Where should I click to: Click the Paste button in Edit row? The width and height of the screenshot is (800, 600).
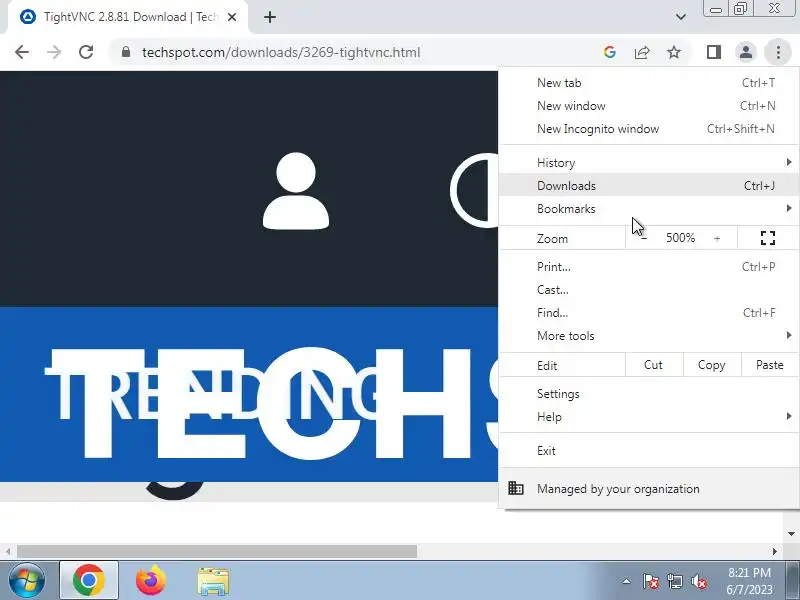click(769, 365)
